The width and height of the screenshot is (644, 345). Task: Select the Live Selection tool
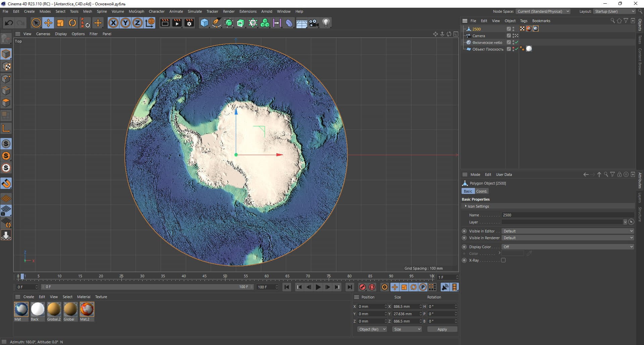click(x=36, y=23)
